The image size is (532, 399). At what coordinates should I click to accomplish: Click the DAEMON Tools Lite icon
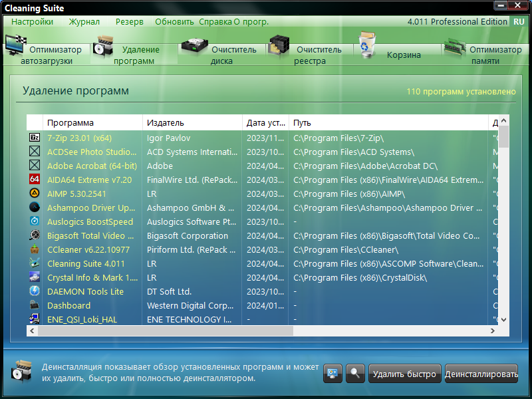pyautogui.click(x=35, y=291)
